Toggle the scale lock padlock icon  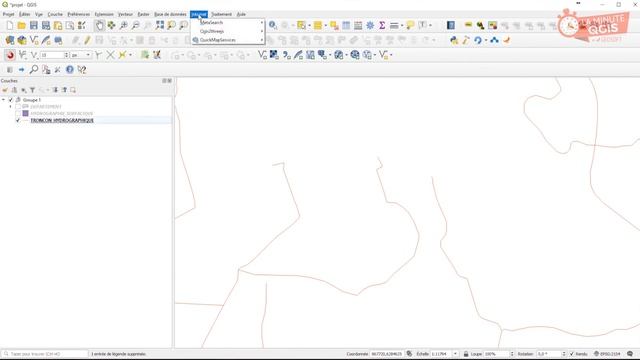point(466,354)
